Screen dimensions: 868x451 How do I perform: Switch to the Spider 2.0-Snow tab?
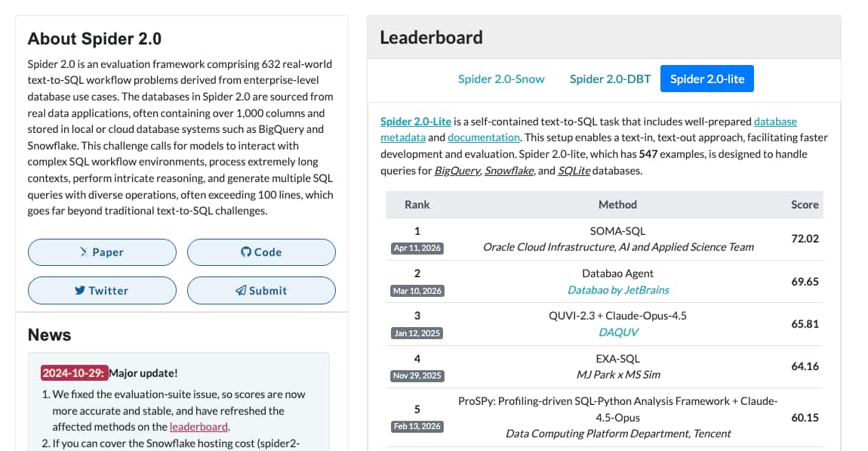[501, 78]
